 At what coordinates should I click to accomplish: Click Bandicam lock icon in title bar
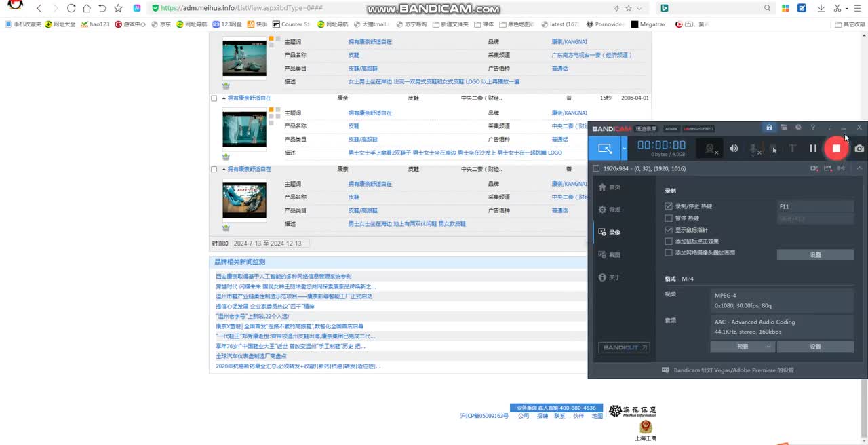pos(769,128)
